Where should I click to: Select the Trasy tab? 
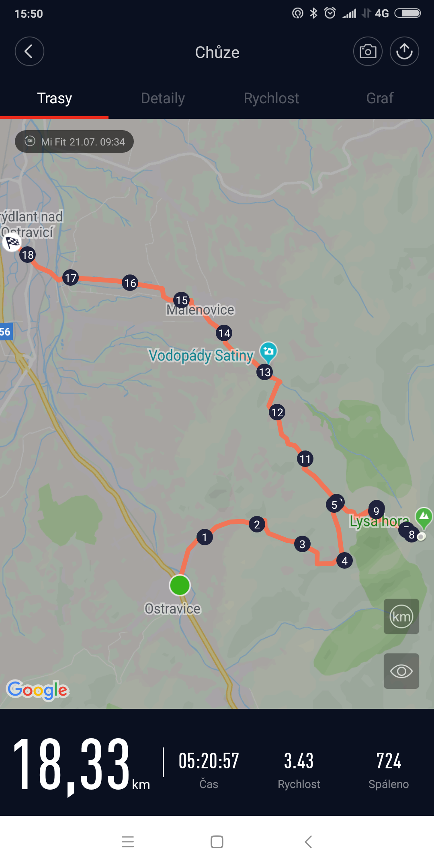54,98
